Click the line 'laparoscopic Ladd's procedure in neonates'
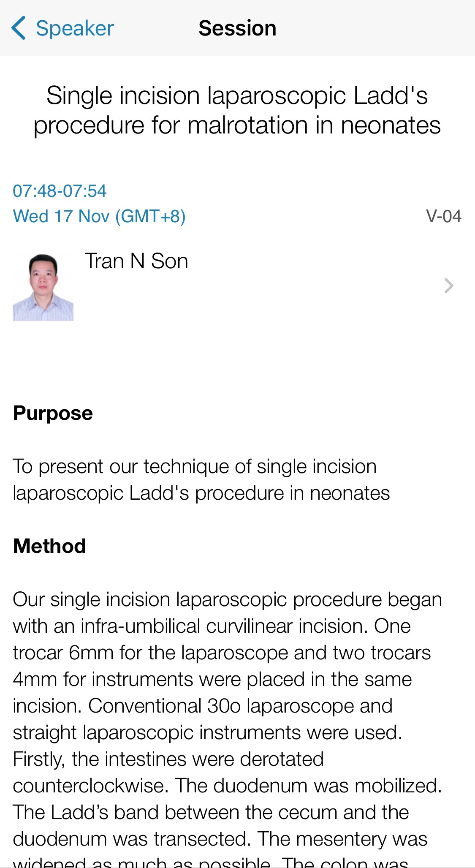 (201, 493)
